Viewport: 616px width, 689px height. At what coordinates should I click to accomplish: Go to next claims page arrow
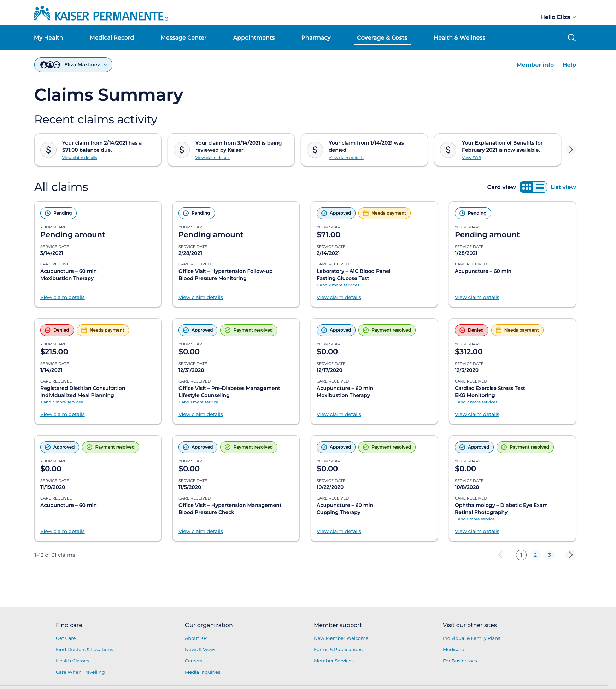tap(571, 555)
